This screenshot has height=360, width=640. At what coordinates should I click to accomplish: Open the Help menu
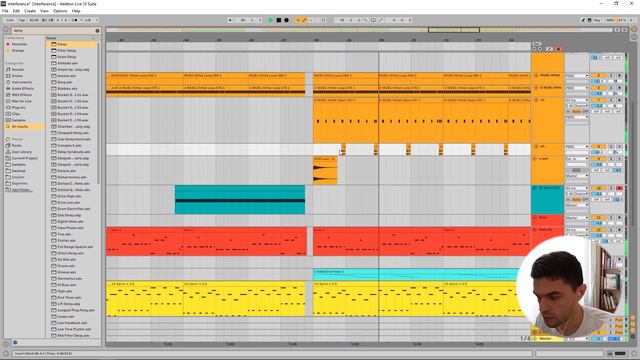click(x=76, y=11)
